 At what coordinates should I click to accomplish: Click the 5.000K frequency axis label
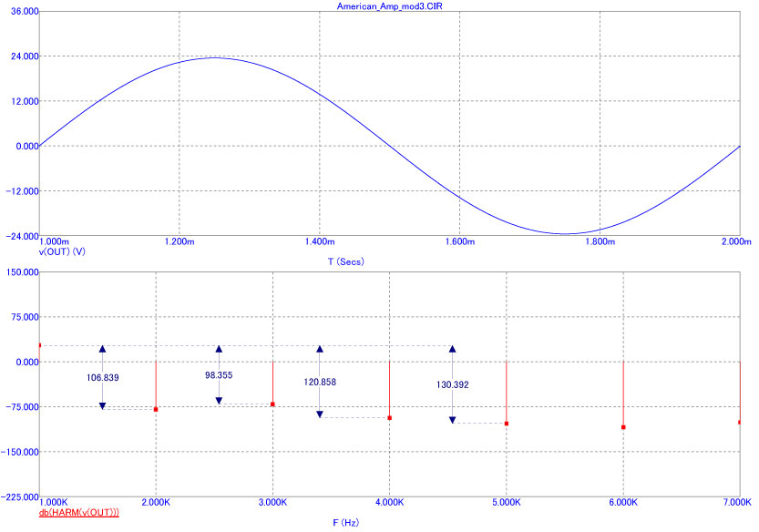pyautogui.click(x=507, y=503)
